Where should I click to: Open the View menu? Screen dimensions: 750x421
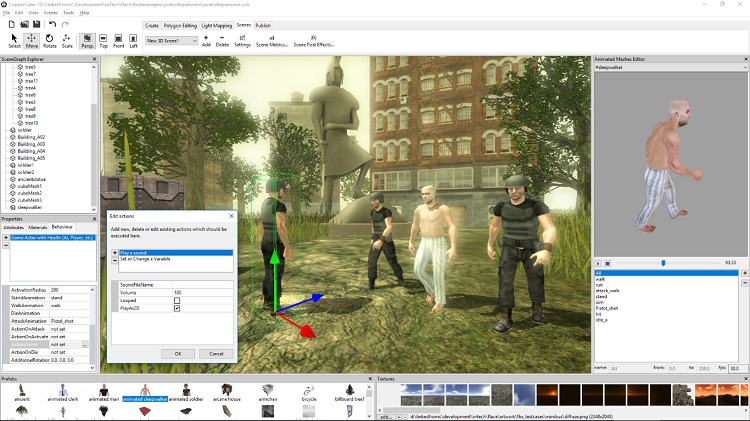tap(33, 13)
